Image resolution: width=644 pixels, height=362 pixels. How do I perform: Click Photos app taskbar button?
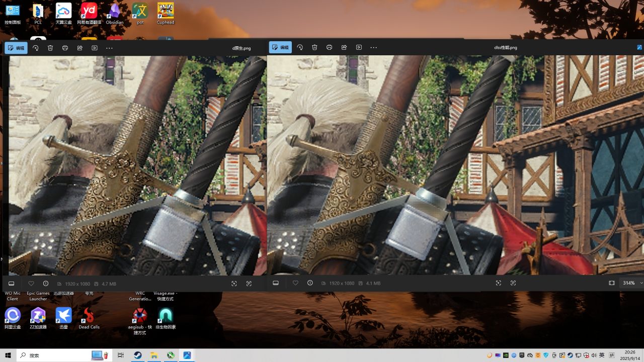[187, 355]
